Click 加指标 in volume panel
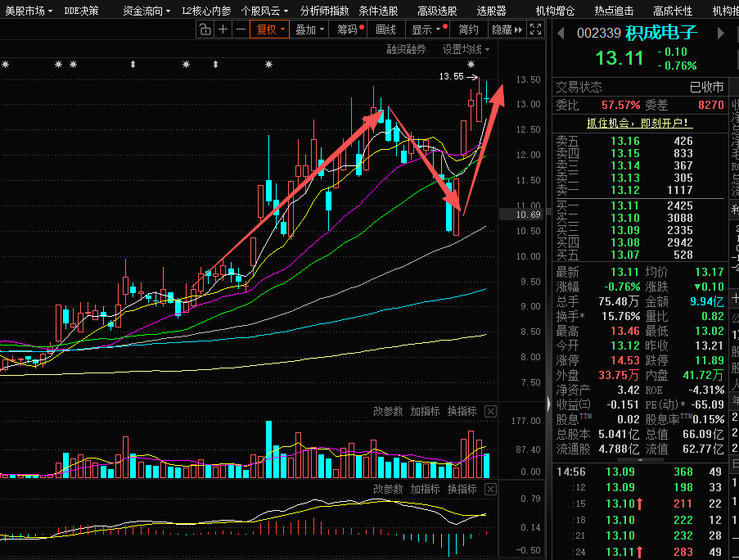This screenshot has width=739, height=560. pyautogui.click(x=425, y=412)
